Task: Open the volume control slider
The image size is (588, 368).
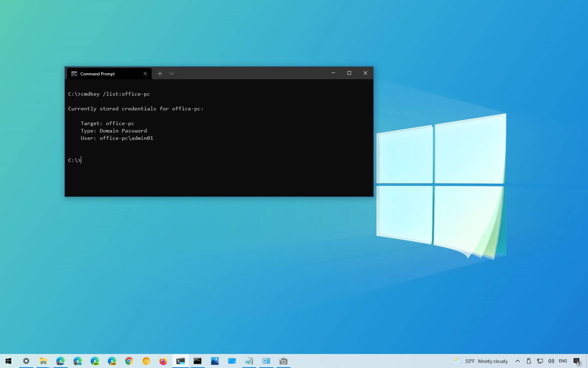Action: coord(551,361)
